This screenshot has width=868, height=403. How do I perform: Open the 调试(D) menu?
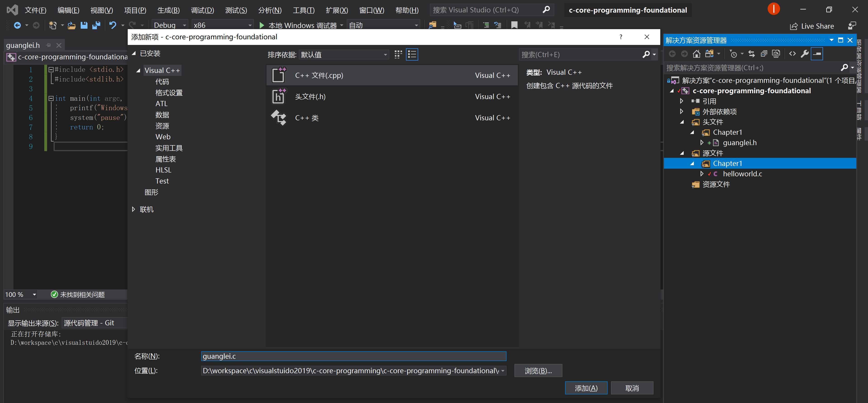203,10
